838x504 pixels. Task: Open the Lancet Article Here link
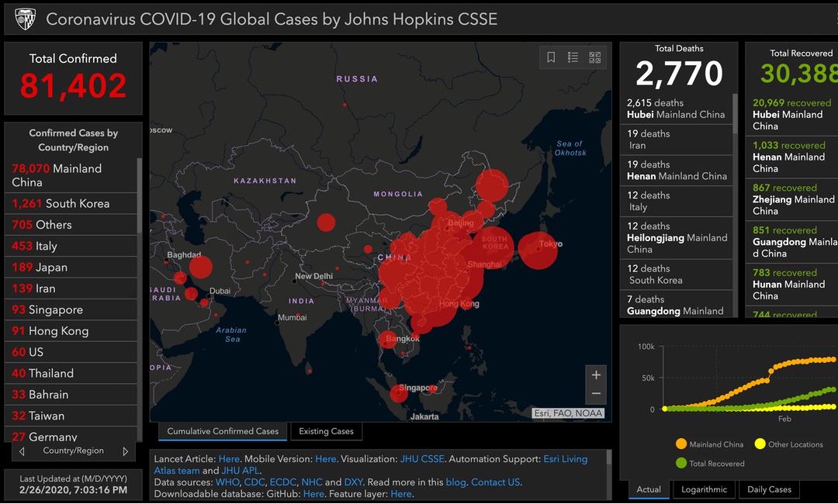[229, 459]
